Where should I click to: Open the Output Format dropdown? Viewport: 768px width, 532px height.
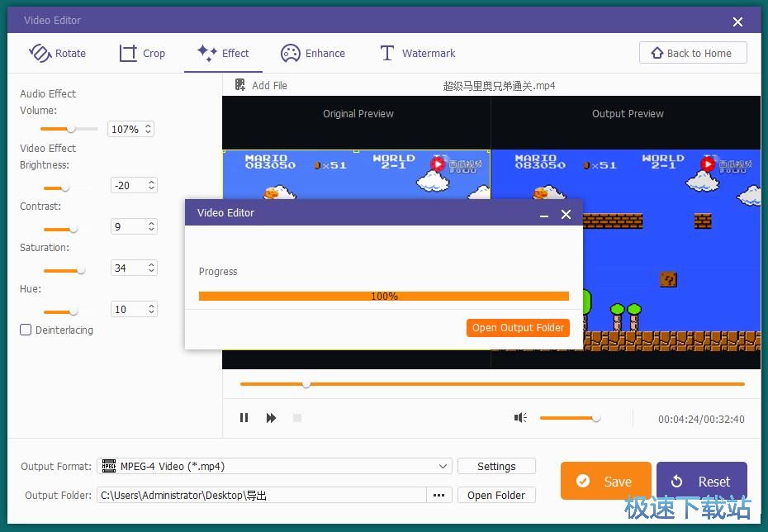point(274,467)
